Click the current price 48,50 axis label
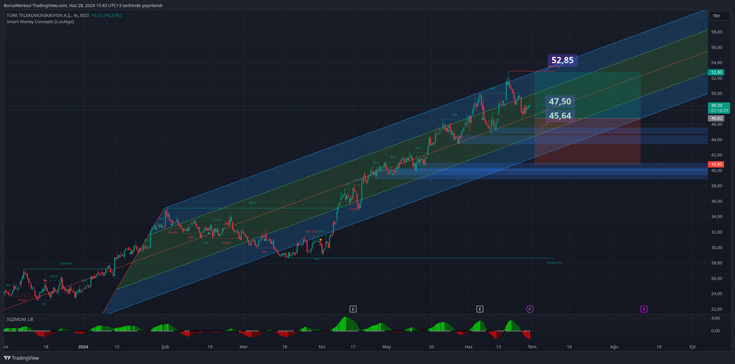The image size is (735, 364). 720,108
